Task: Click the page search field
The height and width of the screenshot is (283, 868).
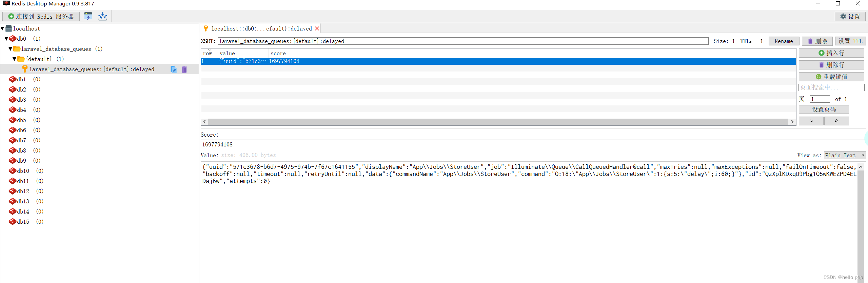Action: [831, 87]
